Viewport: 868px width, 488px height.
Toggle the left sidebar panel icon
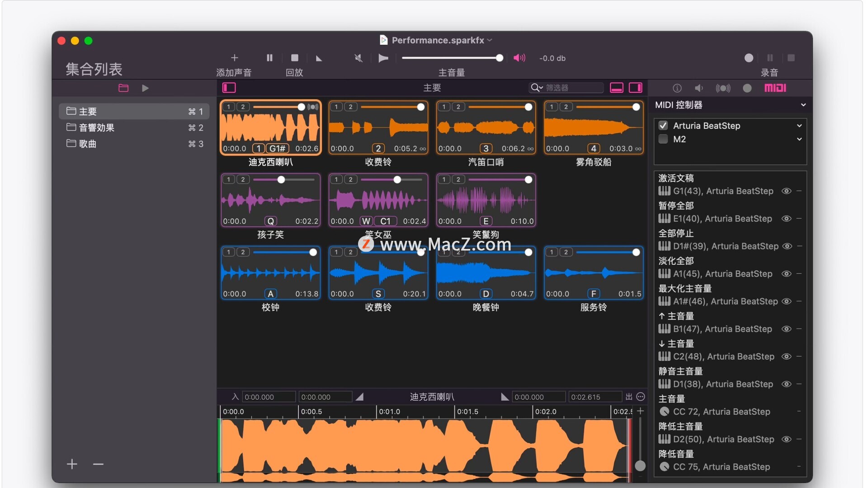click(x=229, y=88)
